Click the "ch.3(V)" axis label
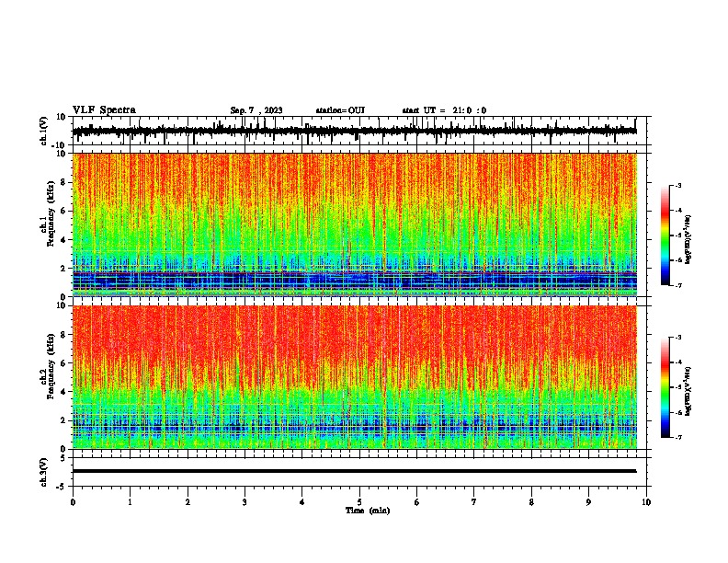728x563 pixels. [x=44, y=472]
